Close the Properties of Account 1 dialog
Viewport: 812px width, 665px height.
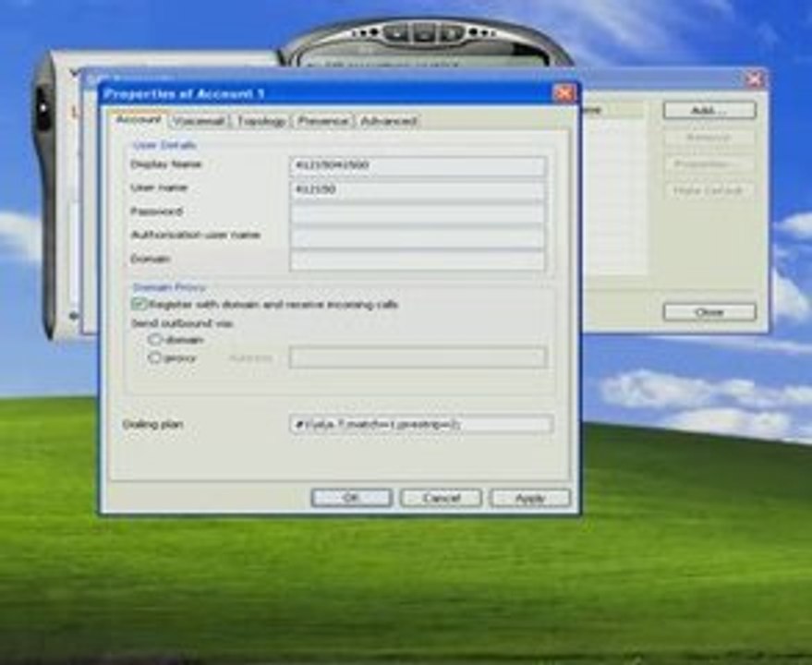pos(564,93)
